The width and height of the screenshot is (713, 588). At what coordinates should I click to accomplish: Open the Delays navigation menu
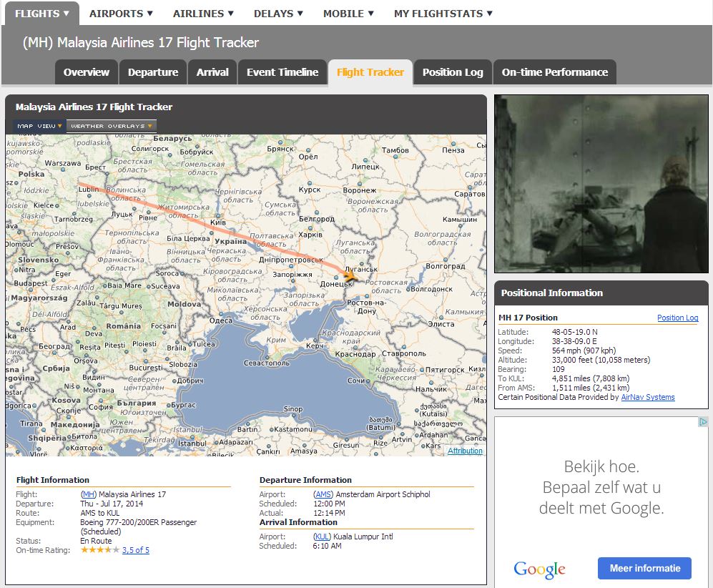(278, 13)
